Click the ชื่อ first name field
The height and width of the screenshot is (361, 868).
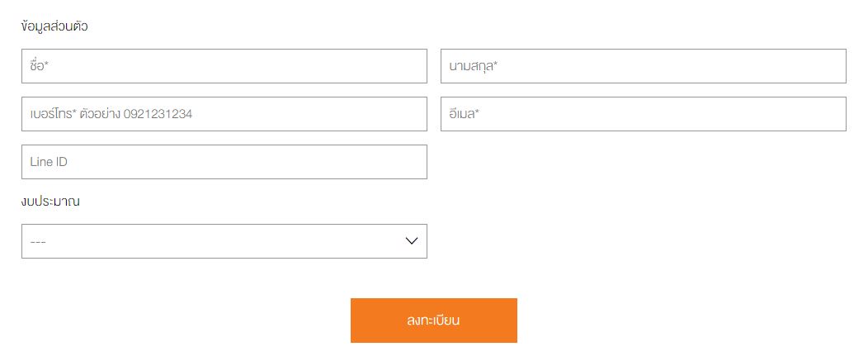tap(224, 66)
